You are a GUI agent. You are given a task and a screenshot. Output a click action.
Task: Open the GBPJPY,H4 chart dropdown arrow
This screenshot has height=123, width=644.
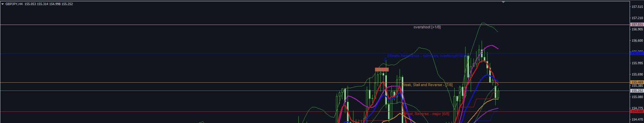click(x=3, y=4)
